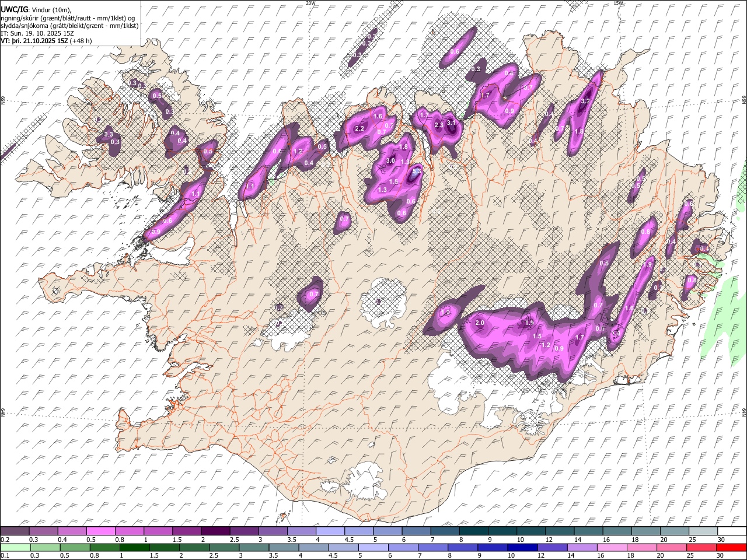Select the first swatch above '0.2' in top scale
The width and height of the screenshot is (747, 560).
click(x=15, y=531)
